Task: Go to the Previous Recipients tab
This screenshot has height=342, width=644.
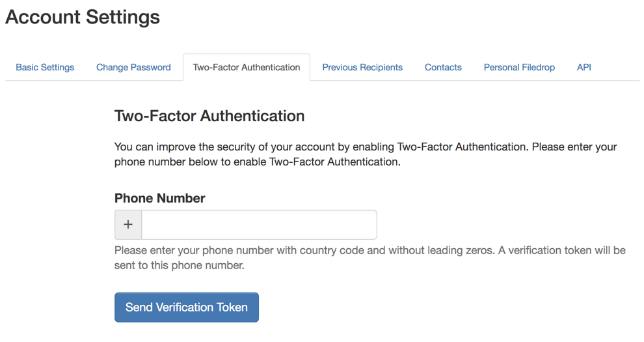Action: (x=362, y=67)
